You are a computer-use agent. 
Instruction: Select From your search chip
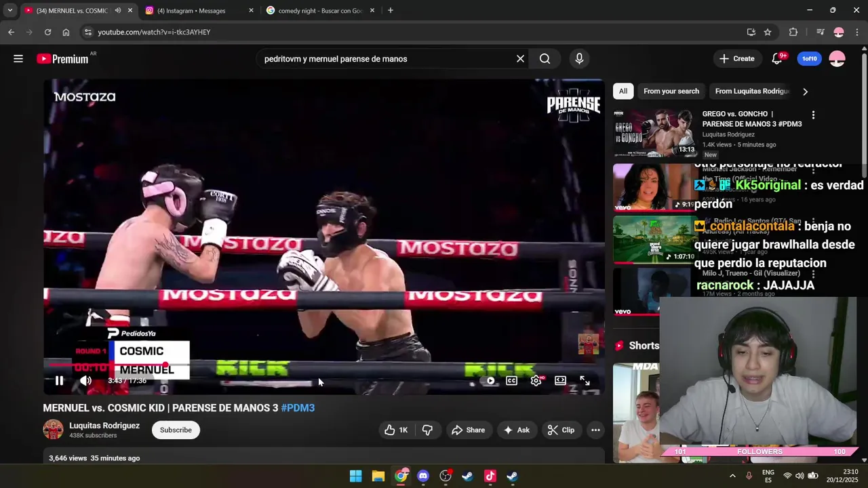(671, 91)
